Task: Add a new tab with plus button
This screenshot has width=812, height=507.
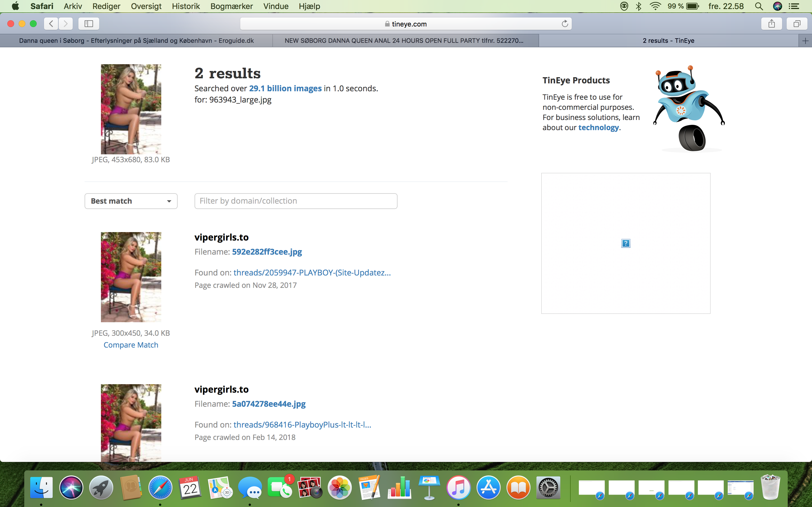Action: pyautogui.click(x=805, y=41)
